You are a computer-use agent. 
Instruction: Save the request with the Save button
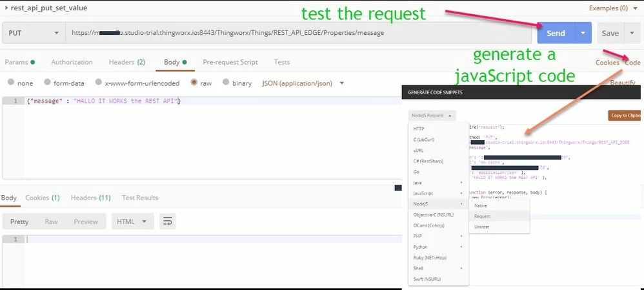point(610,34)
